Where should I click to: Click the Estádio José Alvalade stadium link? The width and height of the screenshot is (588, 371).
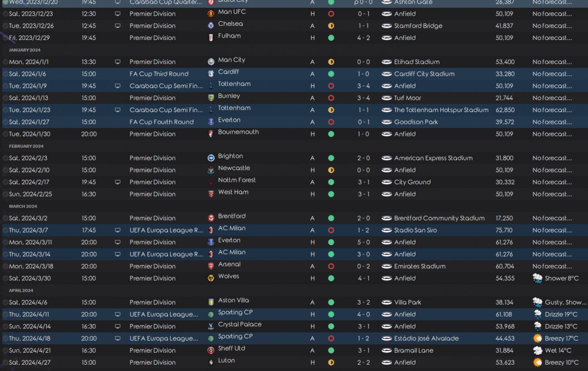click(426, 338)
